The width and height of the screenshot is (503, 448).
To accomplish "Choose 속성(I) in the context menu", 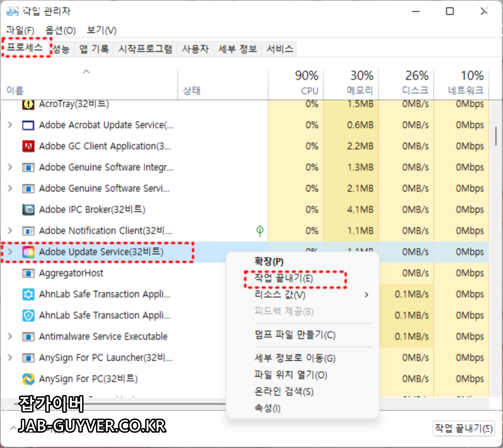I will pos(302,408).
